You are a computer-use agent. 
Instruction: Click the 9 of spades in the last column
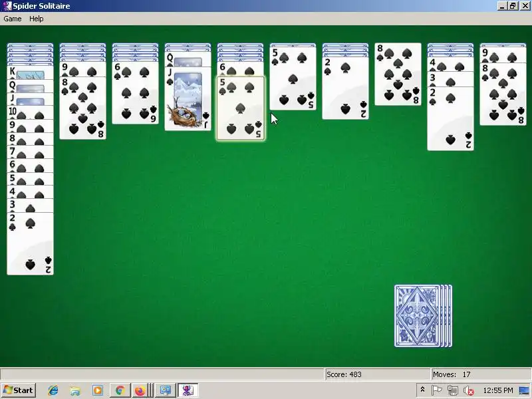tap(503, 55)
